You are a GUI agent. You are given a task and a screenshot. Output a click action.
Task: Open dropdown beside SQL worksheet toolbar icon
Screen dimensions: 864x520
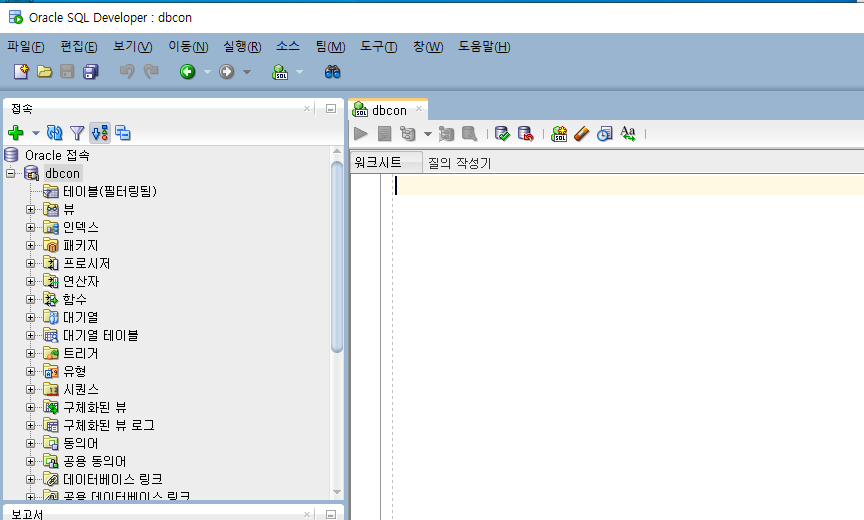point(299,72)
